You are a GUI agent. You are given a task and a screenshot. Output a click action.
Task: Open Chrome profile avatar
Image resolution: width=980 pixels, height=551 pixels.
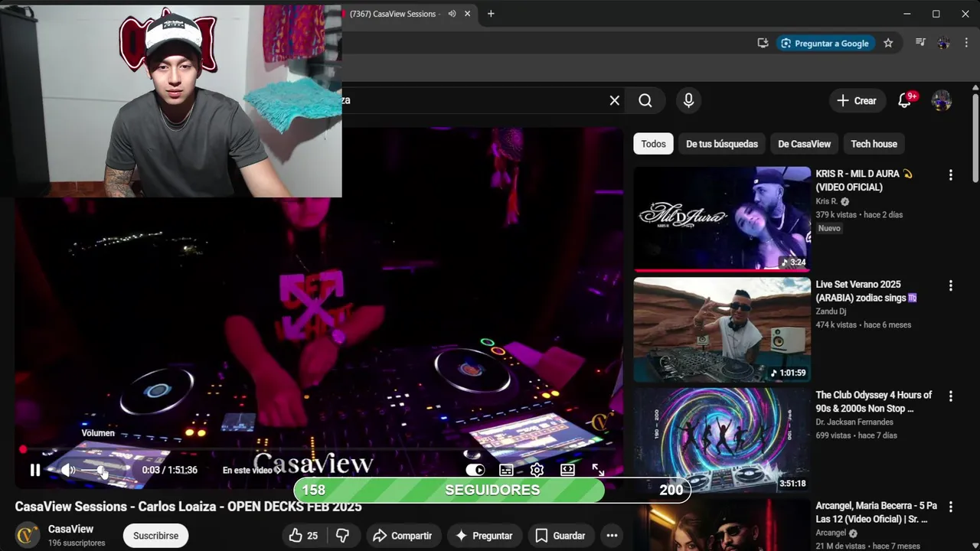click(x=943, y=44)
